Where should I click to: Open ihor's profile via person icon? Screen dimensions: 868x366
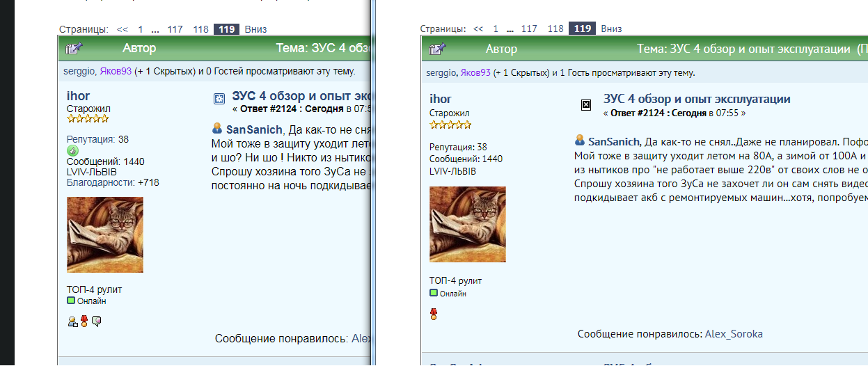72,321
